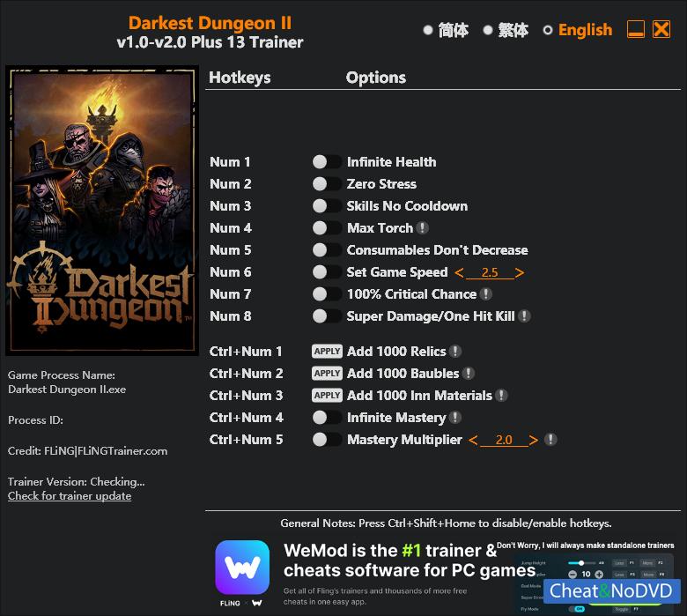The height and width of the screenshot is (616, 687).
Task: Show info icon for Infinite Mastery
Action: coord(455,418)
